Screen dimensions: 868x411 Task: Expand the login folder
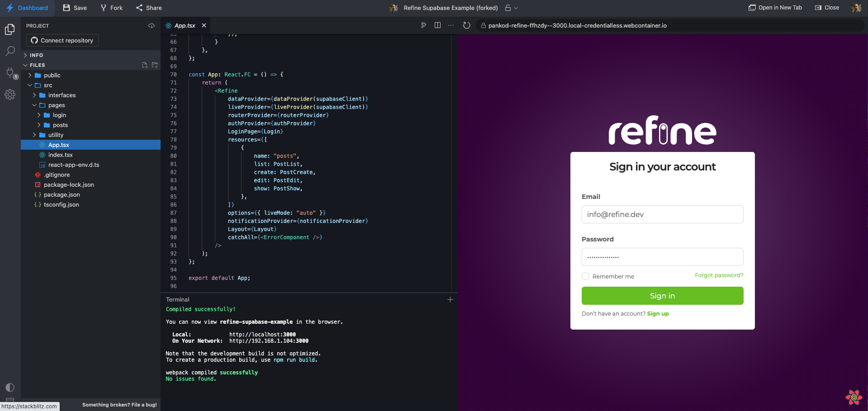[90, 115]
